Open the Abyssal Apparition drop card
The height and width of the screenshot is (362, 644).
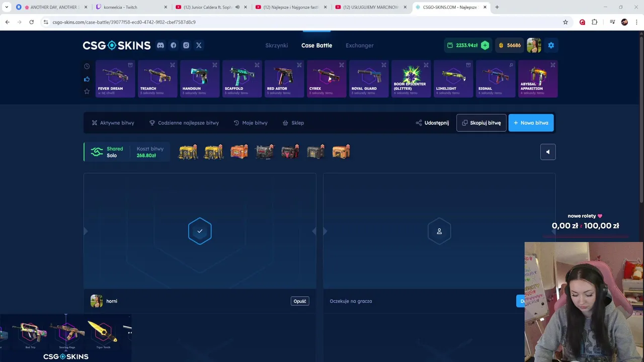538,79
